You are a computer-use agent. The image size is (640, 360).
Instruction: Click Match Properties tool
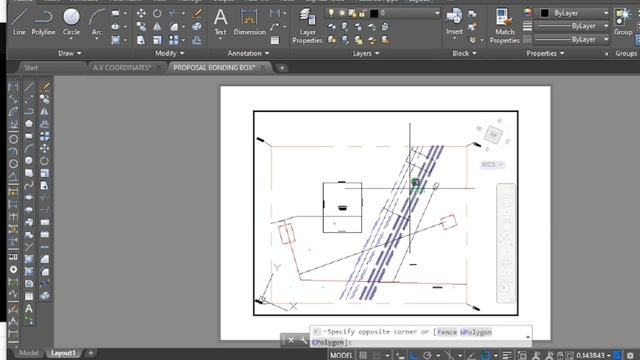(x=504, y=26)
